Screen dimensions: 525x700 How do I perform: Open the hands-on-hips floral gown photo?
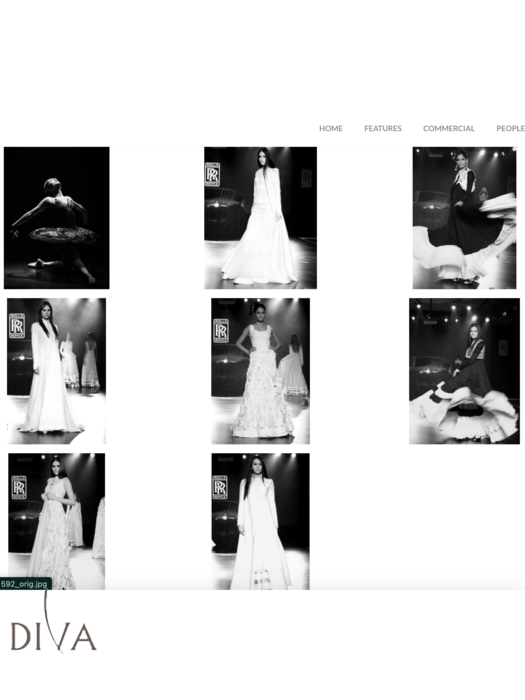point(260,371)
